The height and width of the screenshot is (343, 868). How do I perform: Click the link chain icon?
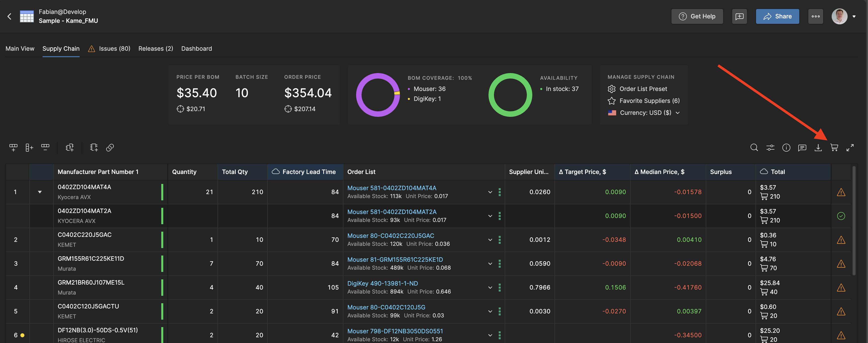click(110, 147)
